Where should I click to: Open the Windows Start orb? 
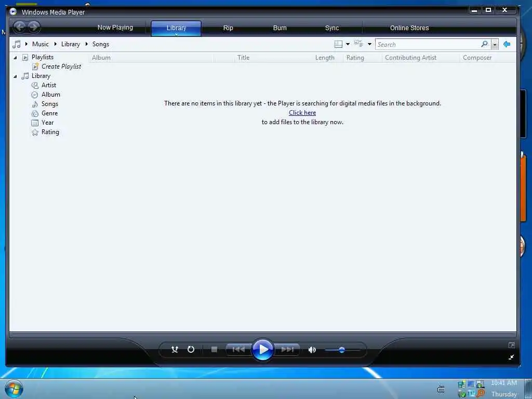point(14,389)
